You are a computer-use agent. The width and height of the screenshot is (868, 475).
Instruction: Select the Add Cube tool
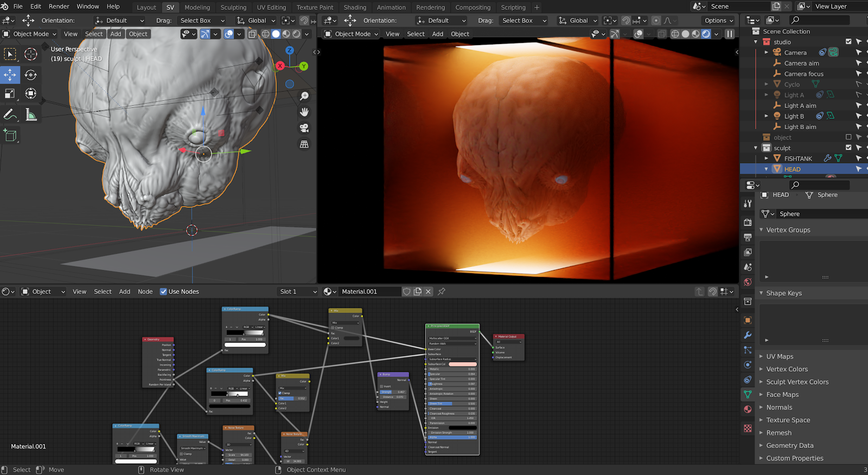pyautogui.click(x=10, y=135)
